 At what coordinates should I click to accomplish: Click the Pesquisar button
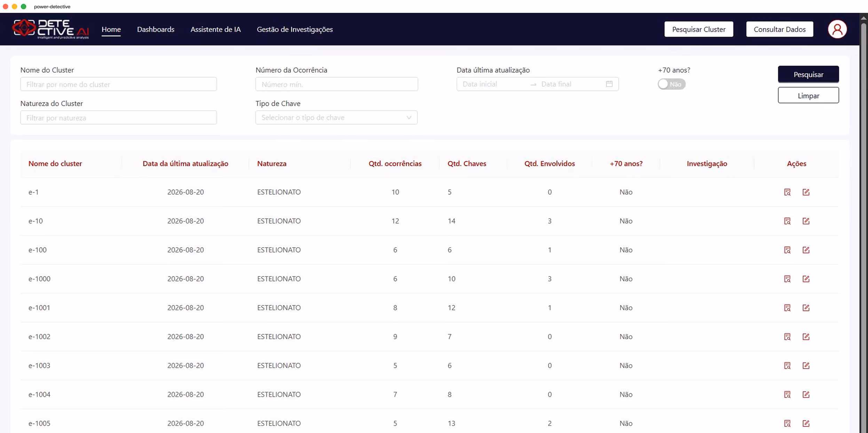[x=808, y=74]
